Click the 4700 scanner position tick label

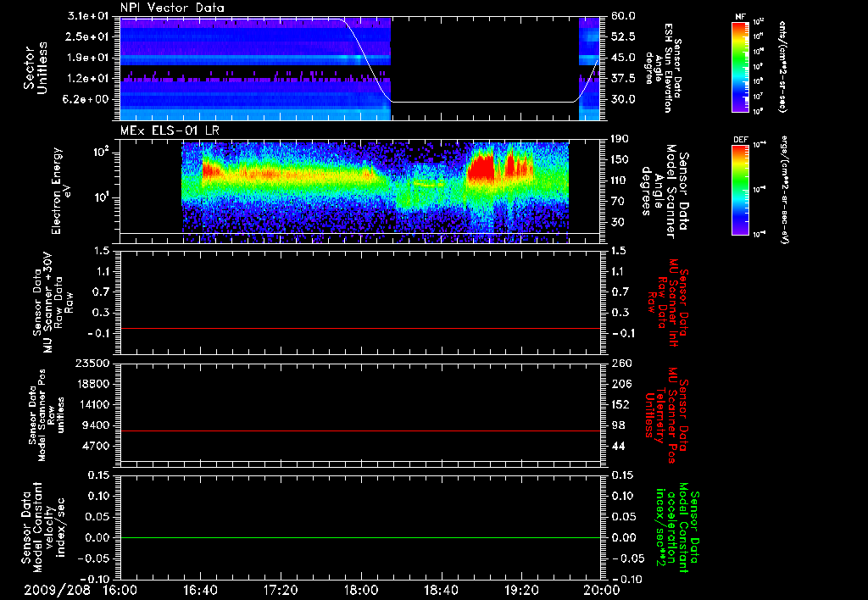97,446
